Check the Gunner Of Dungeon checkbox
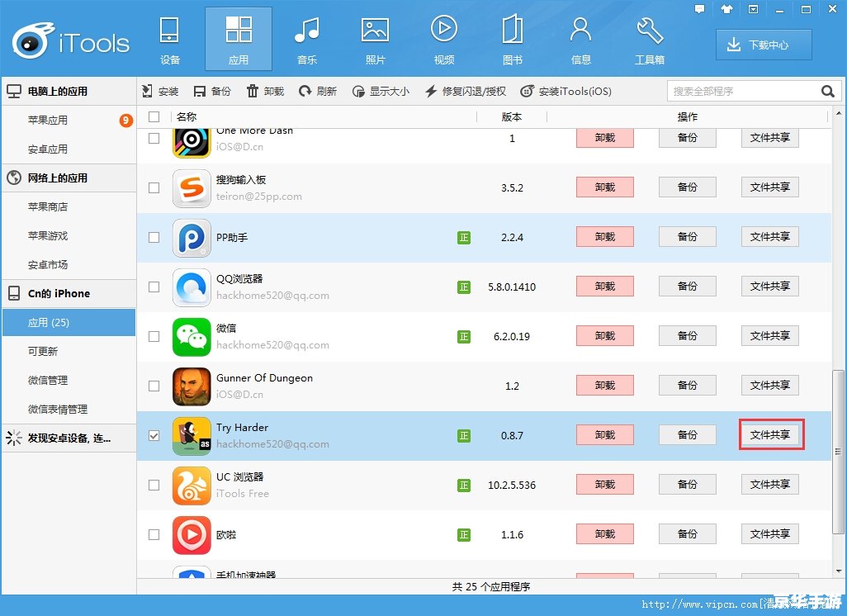This screenshot has height=616, width=847. click(154, 386)
